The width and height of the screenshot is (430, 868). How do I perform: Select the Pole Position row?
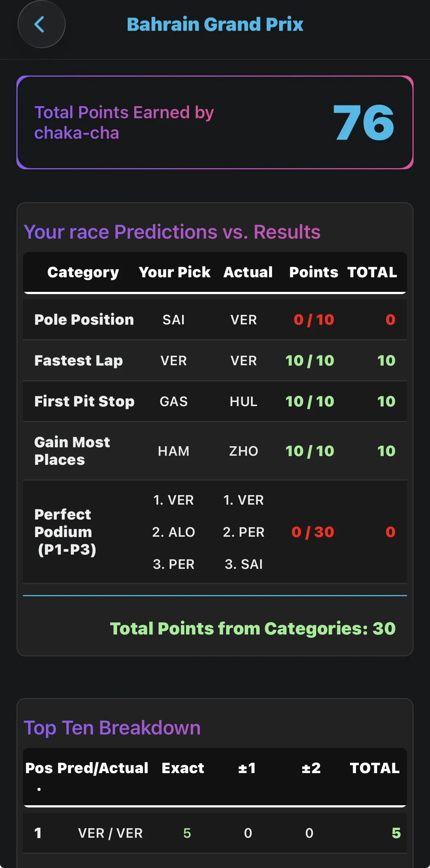(x=215, y=320)
